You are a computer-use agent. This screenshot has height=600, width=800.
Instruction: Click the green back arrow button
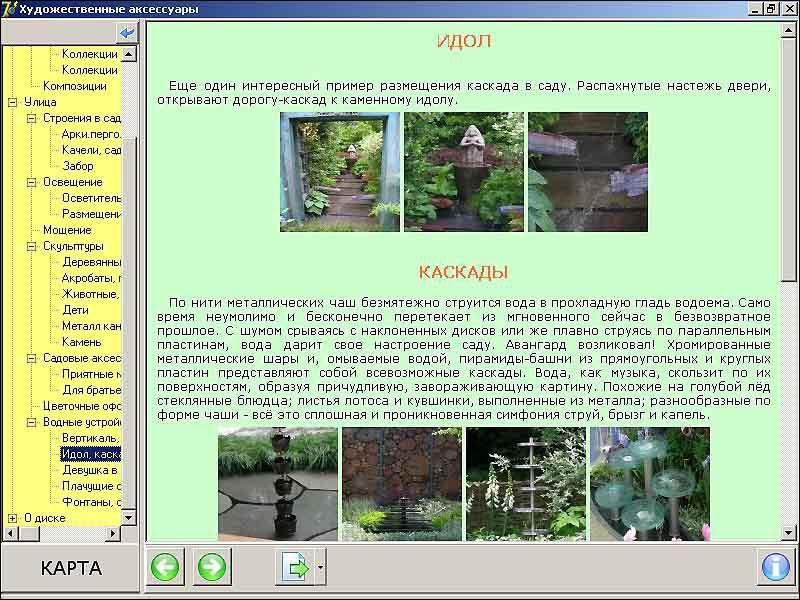point(165,567)
